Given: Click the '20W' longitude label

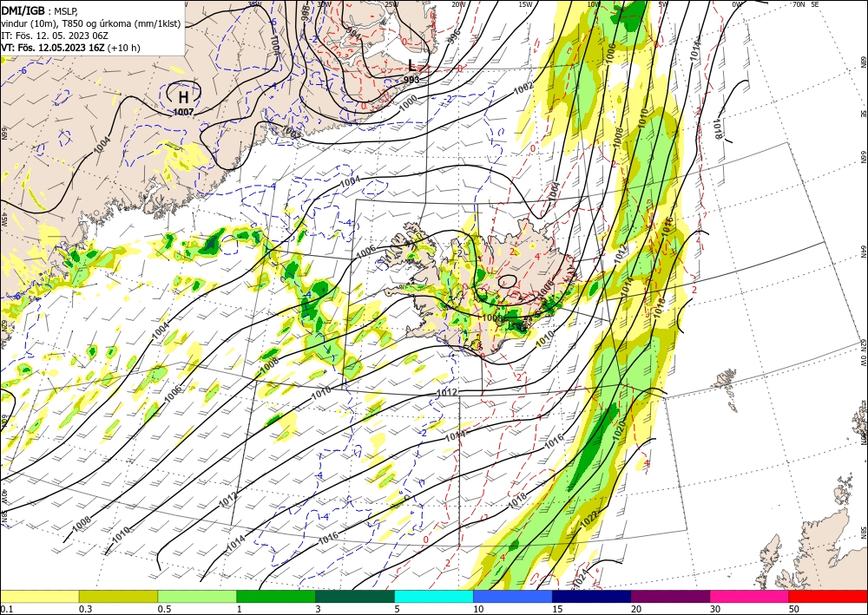Looking at the screenshot, I should pyautogui.click(x=457, y=4).
